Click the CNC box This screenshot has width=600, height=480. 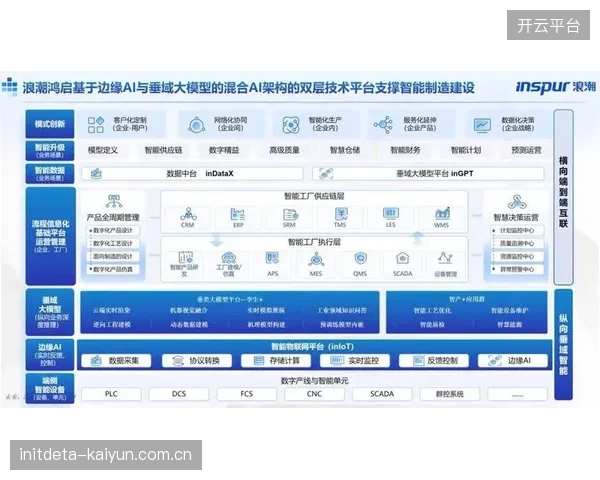[315, 394]
